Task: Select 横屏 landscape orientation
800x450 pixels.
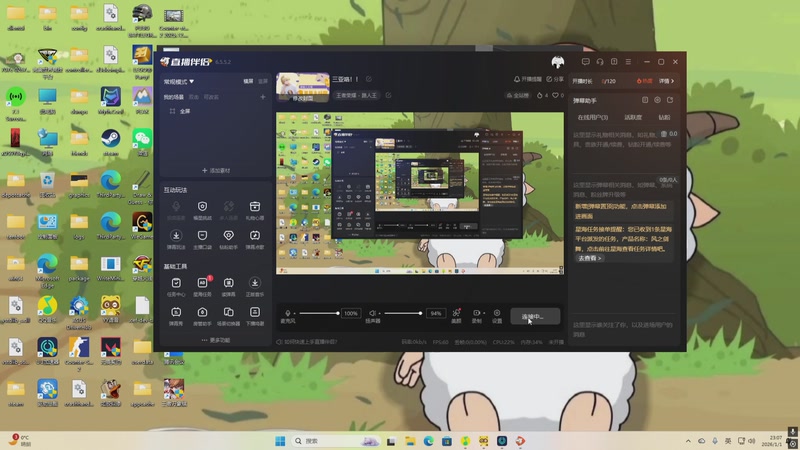Action: pyautogui.click(x=248, y=81)
